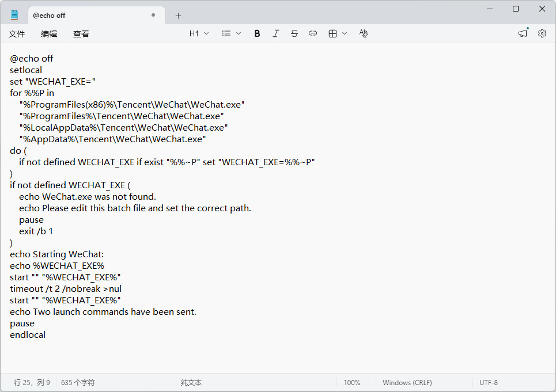This screenshot has width=556, height=392.
Task: Change encoding UTF-8 in status bar
Action: point(488,383)
